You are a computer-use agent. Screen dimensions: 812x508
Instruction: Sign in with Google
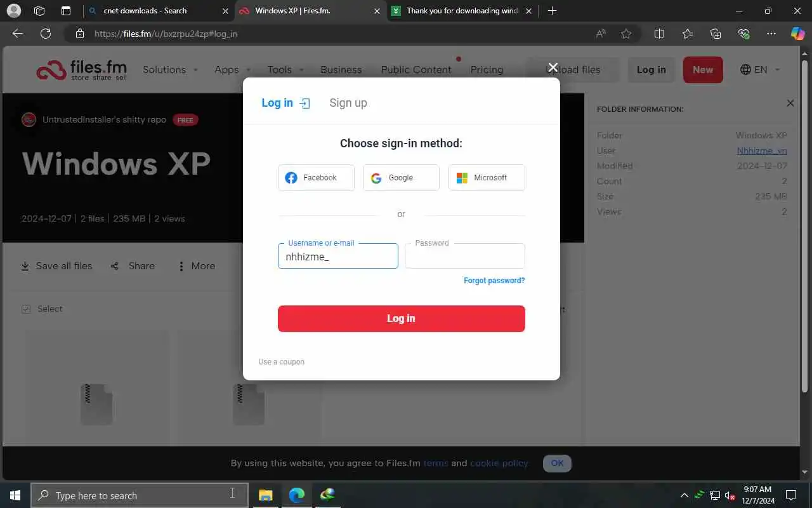pyautogui.click(x=401, y=178)
